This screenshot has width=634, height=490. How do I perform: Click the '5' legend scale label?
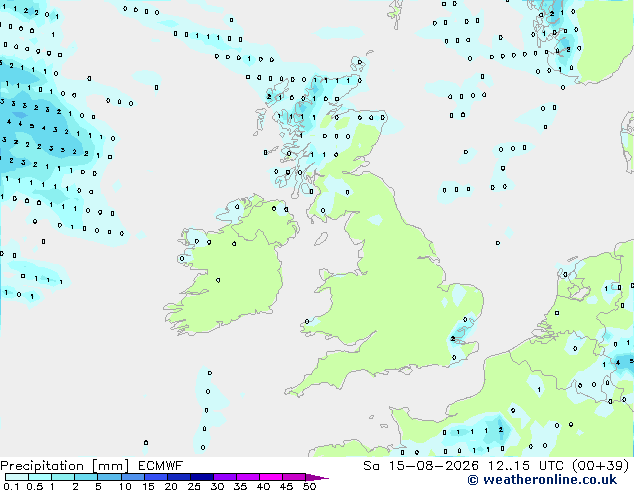click(x=98, y=486)
